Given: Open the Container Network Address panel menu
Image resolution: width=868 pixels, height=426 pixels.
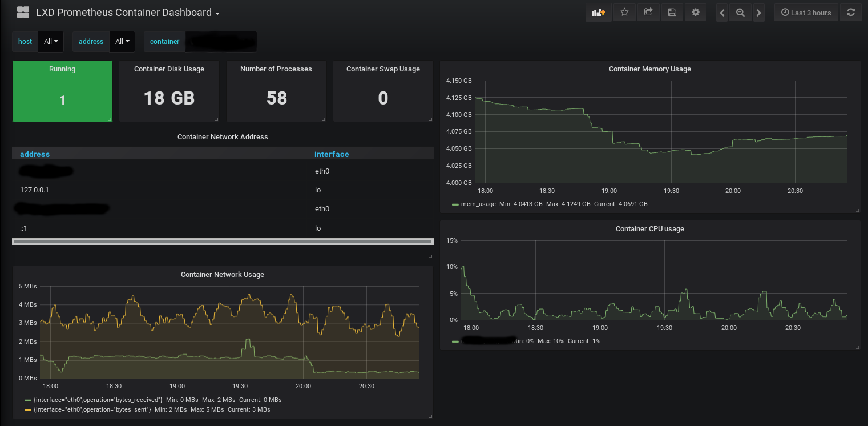Looking at the screenshot, I should pos(223,137).
